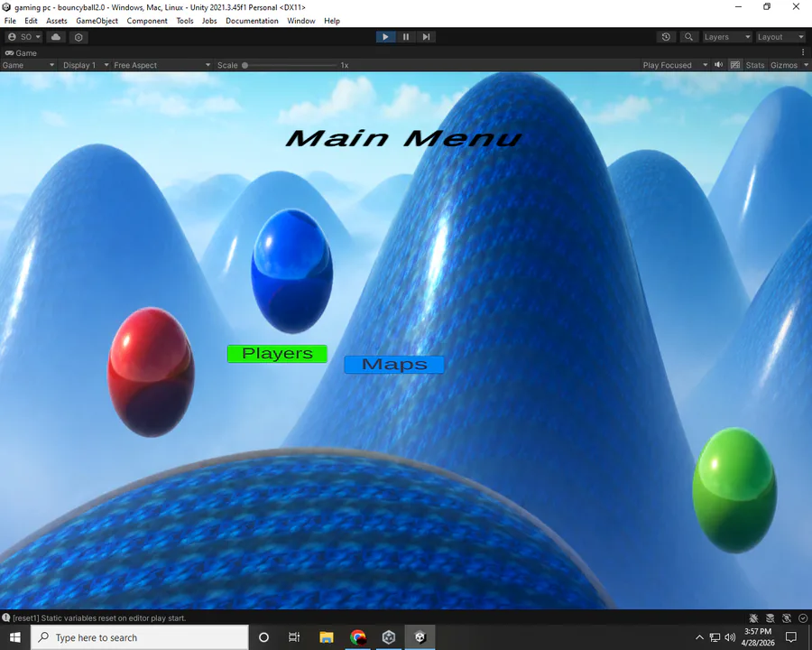Screen dimensions: 812x650
Task: Toggle Gizmos in the Game view
Action: (x=783, y=65)
